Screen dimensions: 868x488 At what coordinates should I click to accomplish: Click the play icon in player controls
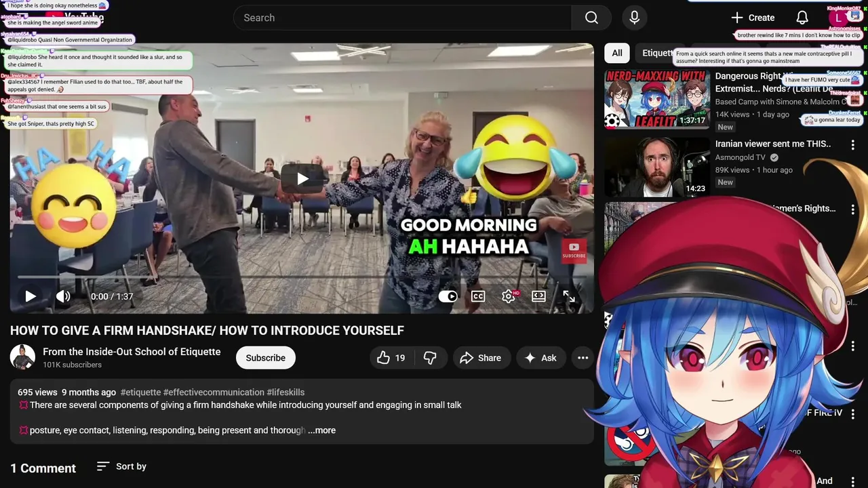(x=31, y=296)
